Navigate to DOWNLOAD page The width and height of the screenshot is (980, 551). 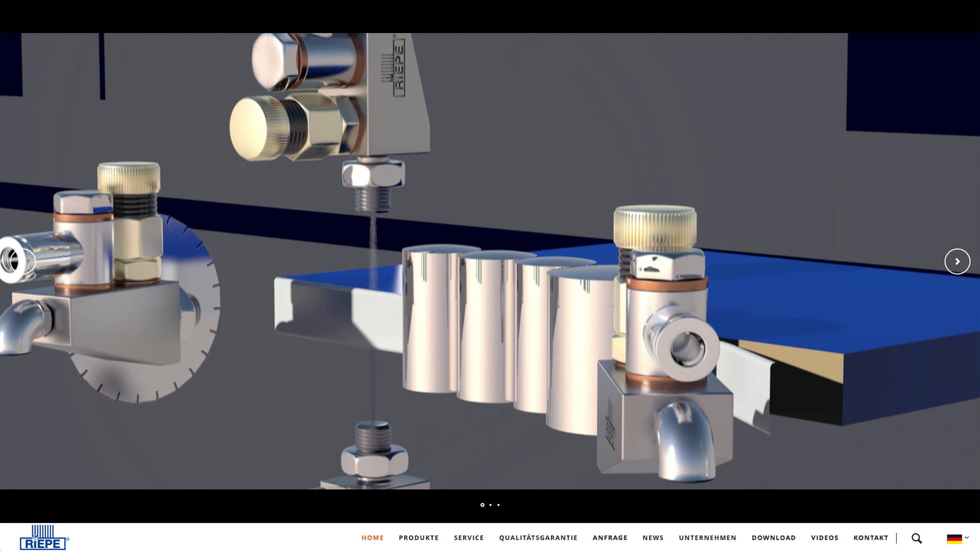coord(773,538)
